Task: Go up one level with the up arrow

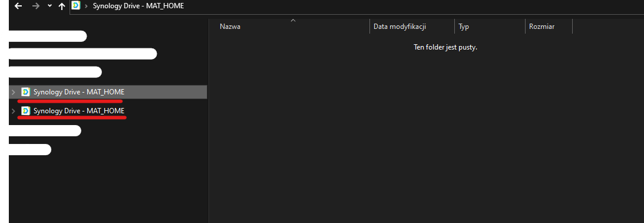Action: pos(62,6)
